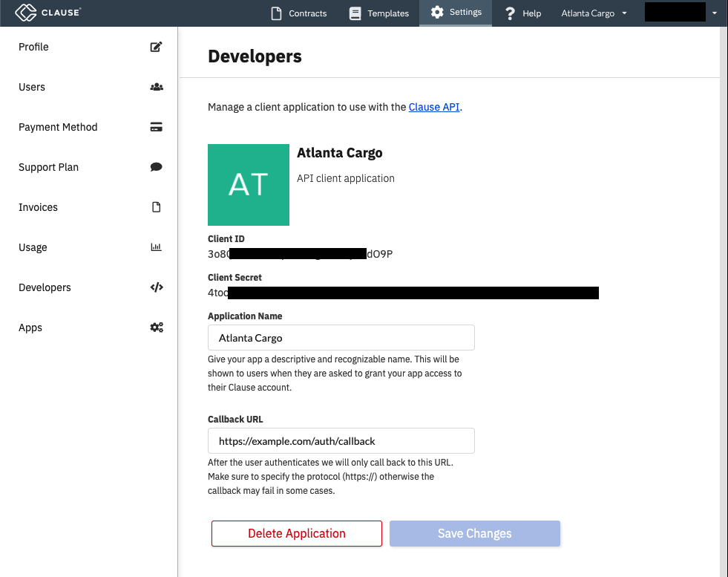The image size is (728, 577).
Task: Click the Save Changes button
Action: point(474,533)
